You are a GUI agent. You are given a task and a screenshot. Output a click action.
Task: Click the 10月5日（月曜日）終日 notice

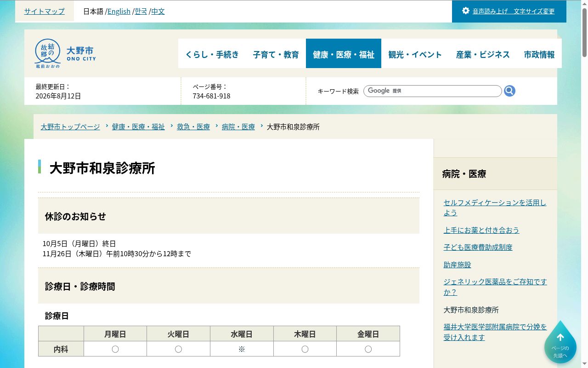pyautogui.click(x=79, y=243)
